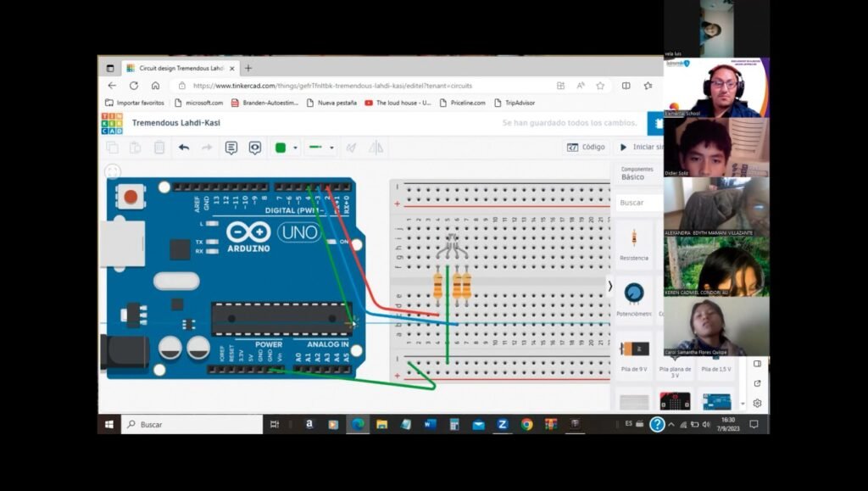Add page to favorites star
The width and height of the screenshot is (868, 491).
click(x=601, y=86)
